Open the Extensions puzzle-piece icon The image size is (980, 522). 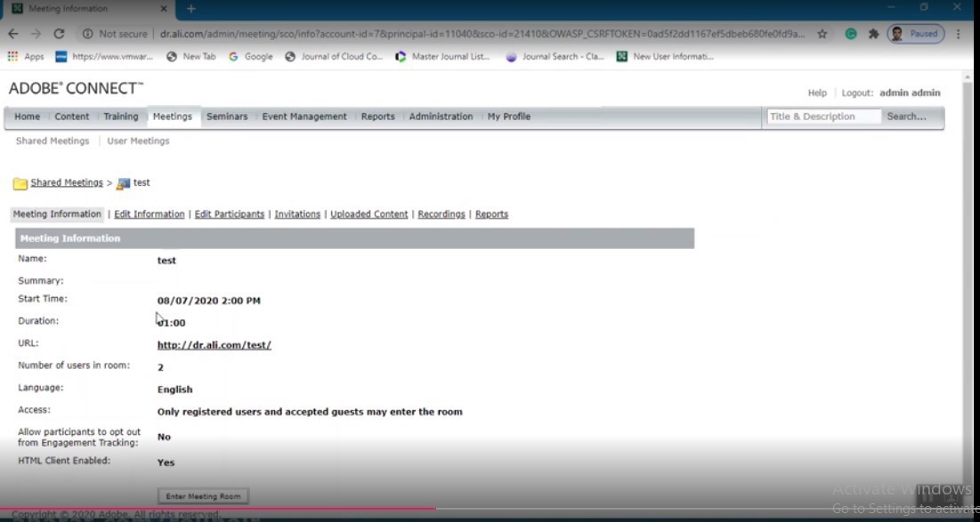(874, 34)
